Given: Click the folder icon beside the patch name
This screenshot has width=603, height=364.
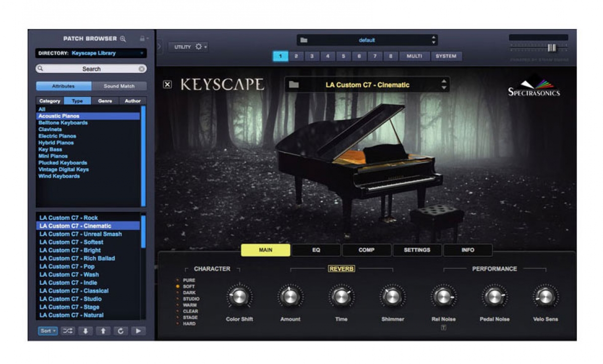Looking at the screenshot, I should (x=294, y=85).
